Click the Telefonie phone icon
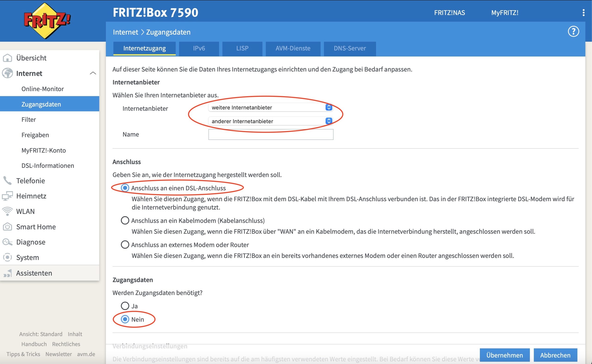This screenshot has width=592, height=364. [x=7, y=181]
